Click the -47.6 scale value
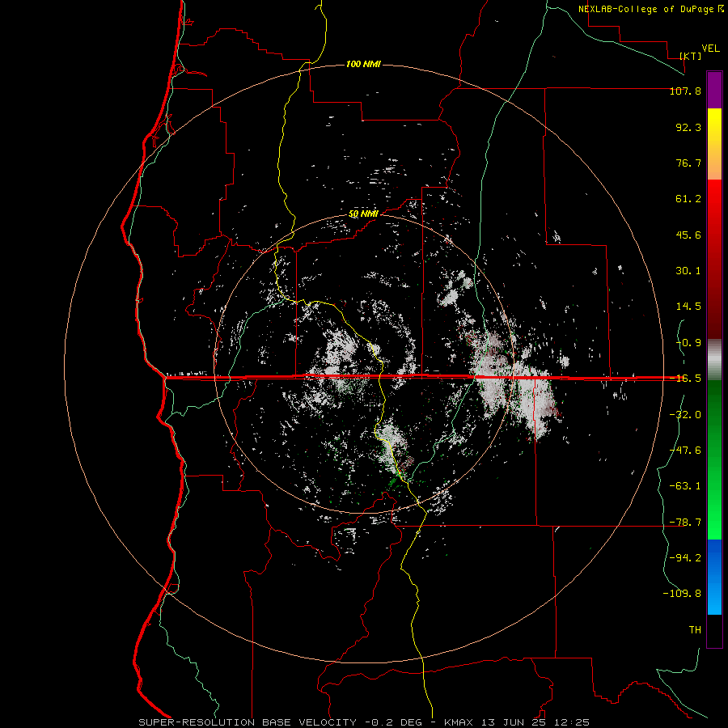 pos(685,451)
